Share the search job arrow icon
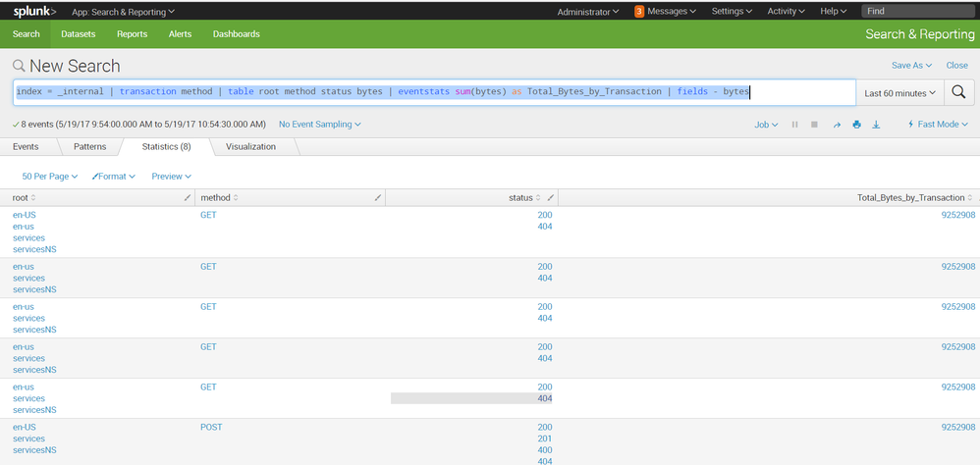 tap(837, 125)
